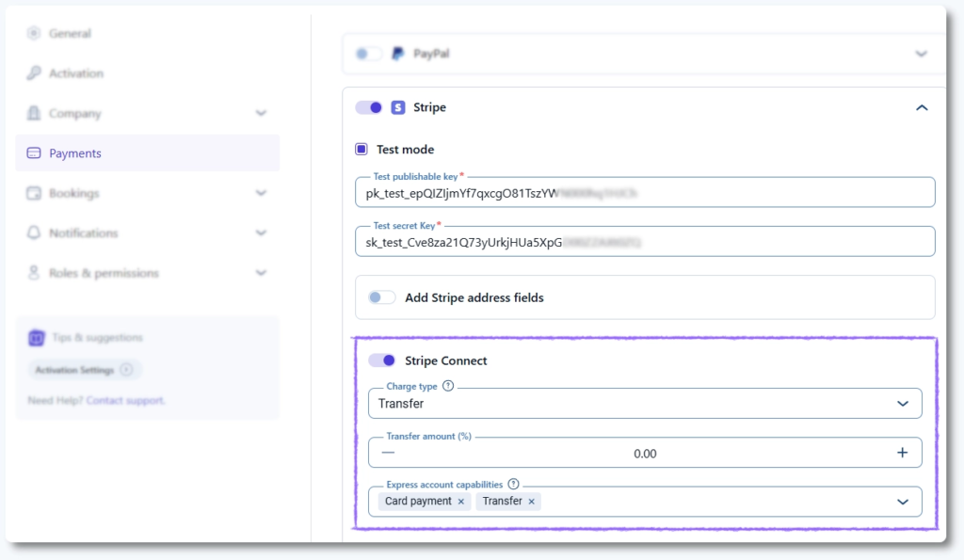Click the Test secret Key field
The width and height of the screenshot is (964, 560).
(x=645, y=242)
